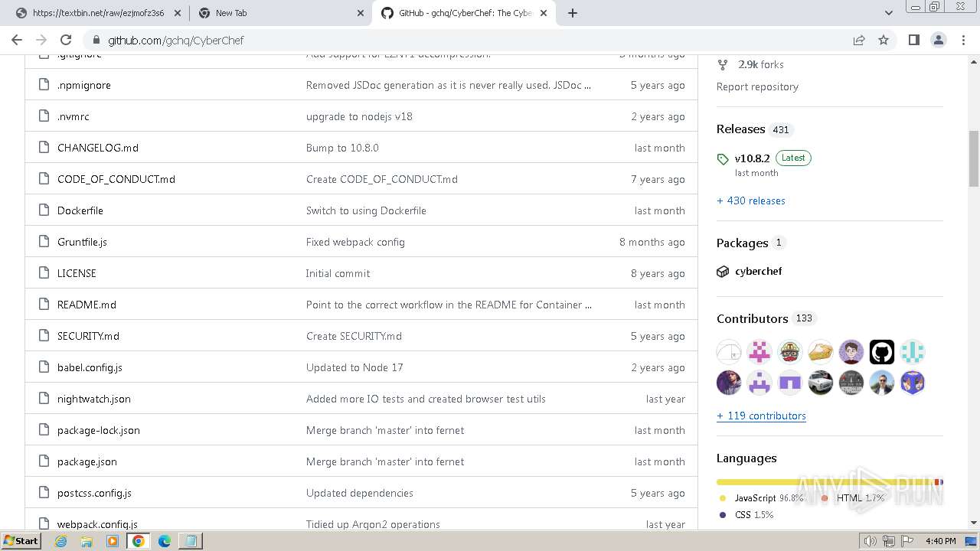View '+ 430 releases' link
Viewport: 980px width, 551px height.
tap(751, 201)
